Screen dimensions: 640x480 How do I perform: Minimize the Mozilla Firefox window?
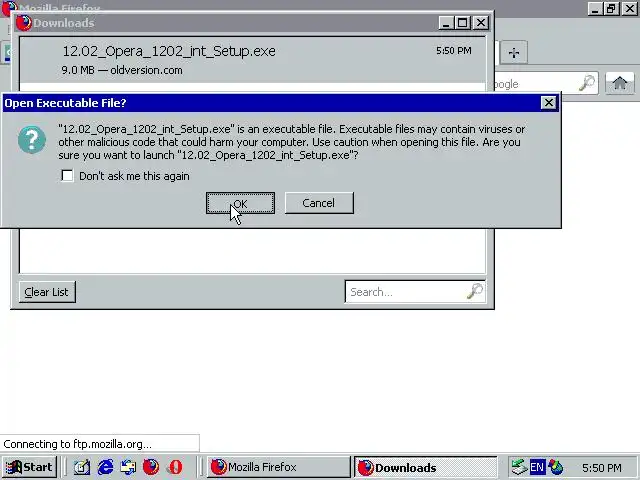coord(595,9)
